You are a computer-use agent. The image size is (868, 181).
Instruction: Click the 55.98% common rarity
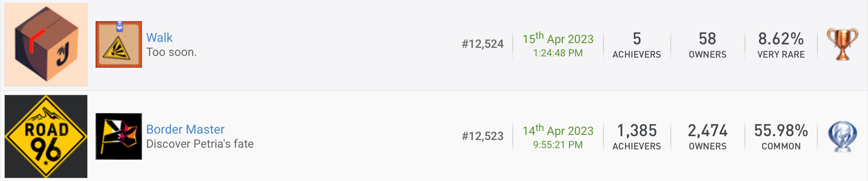(781, 137)
